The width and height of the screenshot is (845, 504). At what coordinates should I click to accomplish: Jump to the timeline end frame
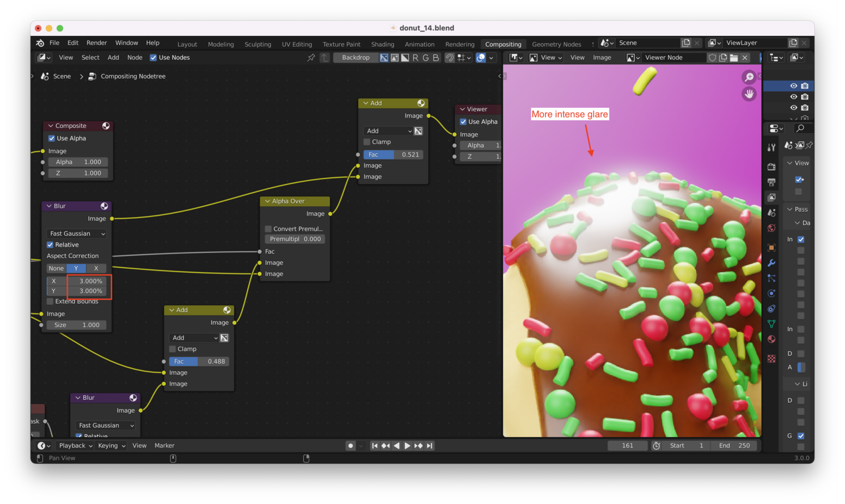click(430, 446)
